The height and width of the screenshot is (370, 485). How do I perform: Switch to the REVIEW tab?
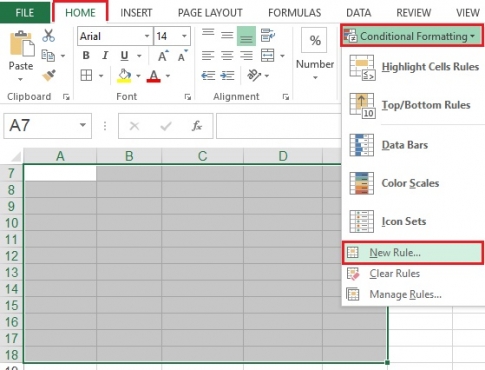(413, 13)
